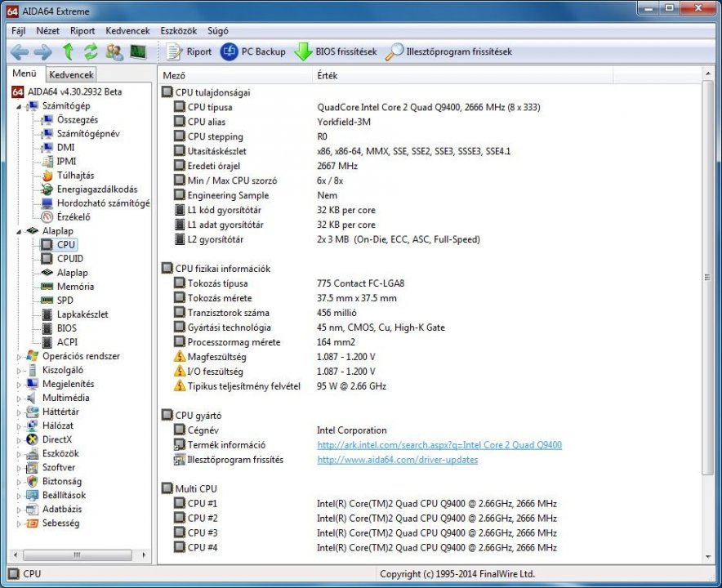
Task: Click the Érték column header
Action: 463,75
